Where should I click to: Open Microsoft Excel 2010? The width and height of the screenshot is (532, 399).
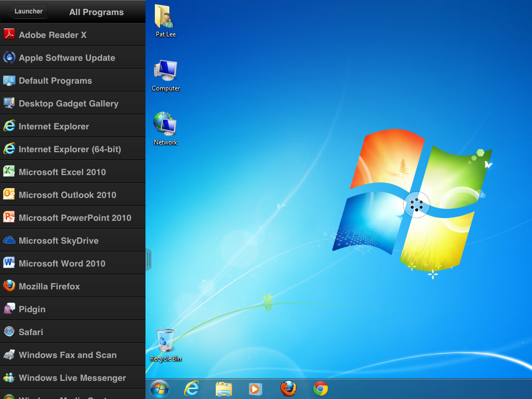tap(62, 172)
